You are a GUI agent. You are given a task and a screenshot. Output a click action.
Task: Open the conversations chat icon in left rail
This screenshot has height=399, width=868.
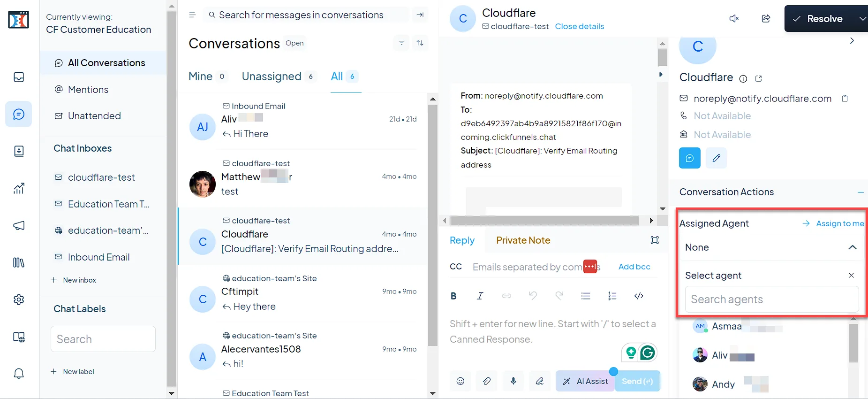19,114
